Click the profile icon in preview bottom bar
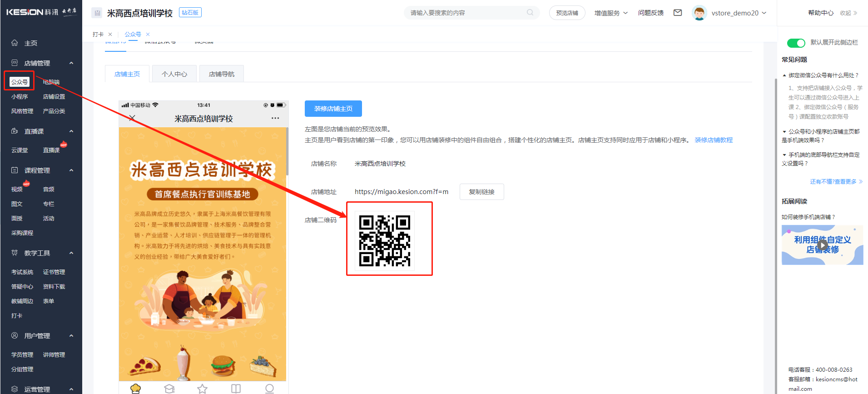Viewport: 868px width, 394px height. (x=269, y=389)
